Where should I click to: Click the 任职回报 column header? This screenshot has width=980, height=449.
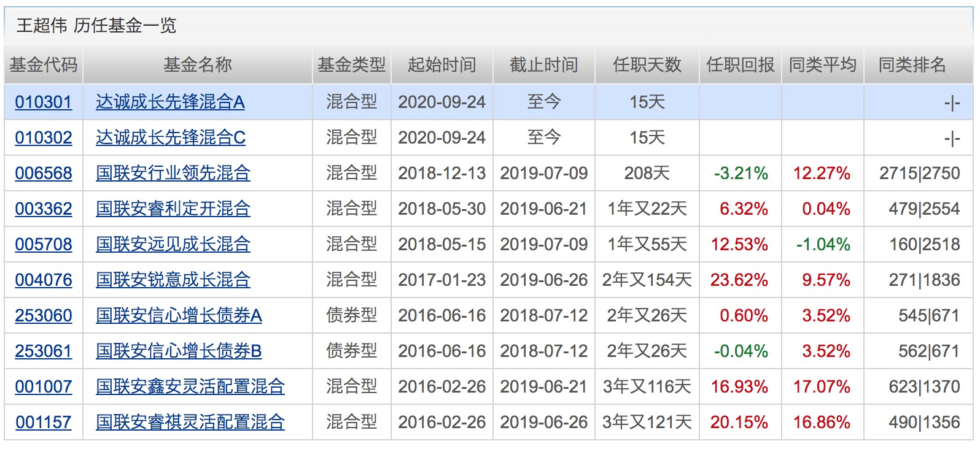[x=741, y=64]
